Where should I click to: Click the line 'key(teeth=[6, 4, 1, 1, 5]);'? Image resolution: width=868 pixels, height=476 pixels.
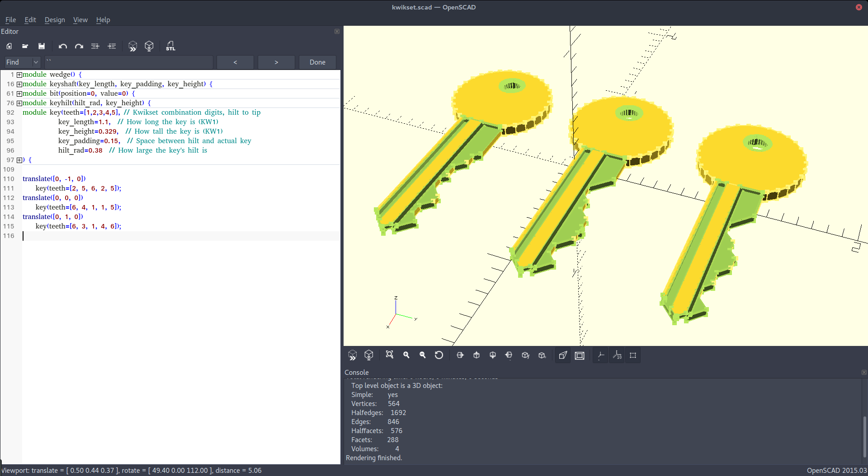coord(78,207)
